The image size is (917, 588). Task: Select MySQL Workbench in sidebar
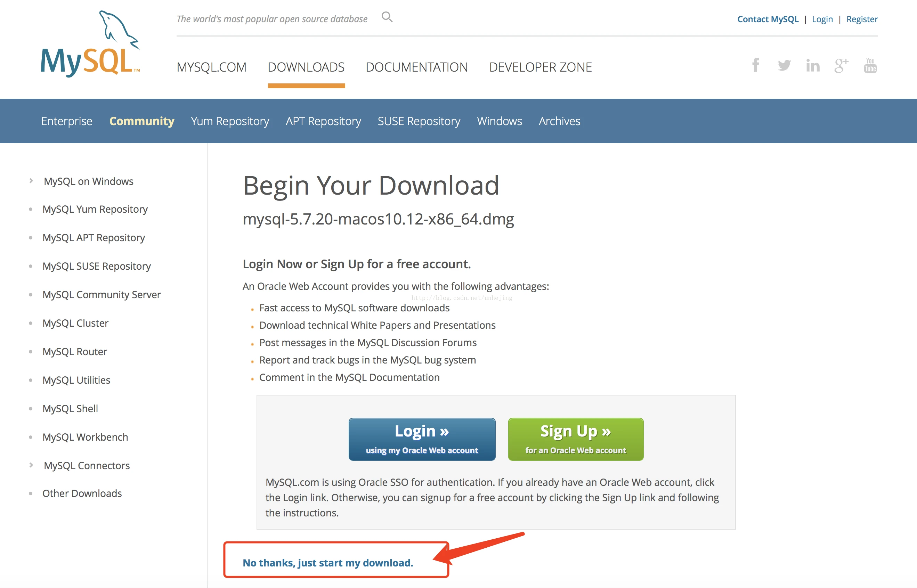coord(85,437)
